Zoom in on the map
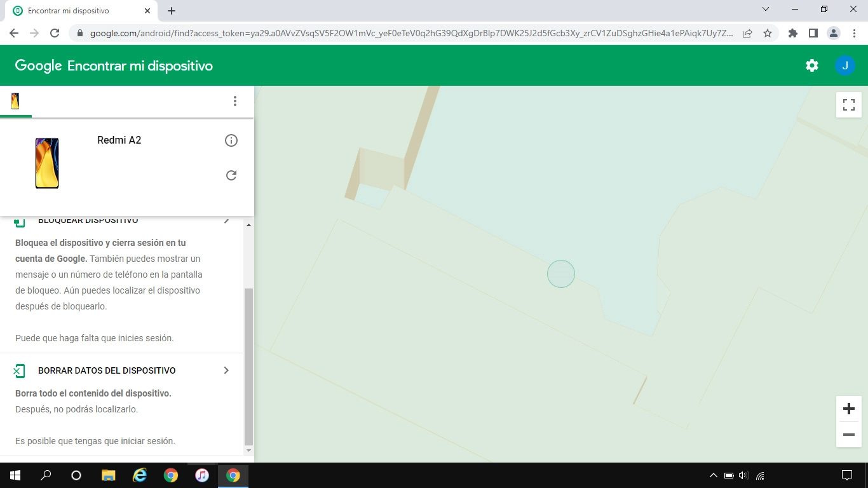This screenshot has height=488, width=868. (x=848, y=409)
